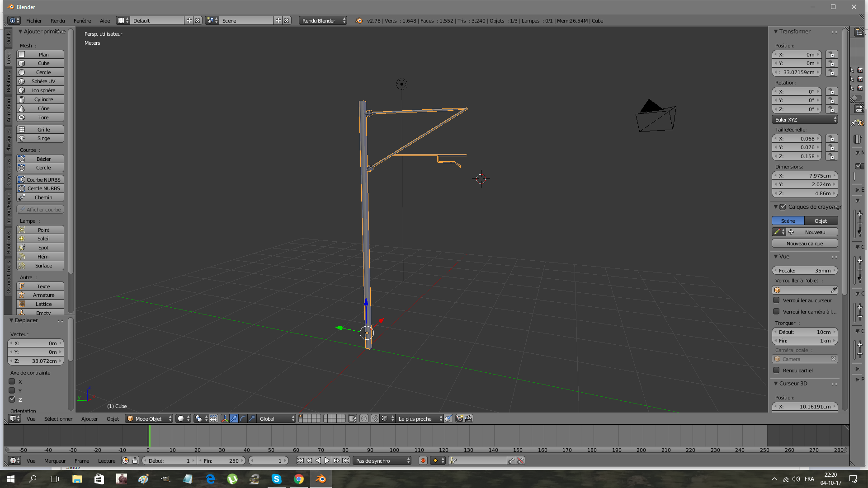Click the OpenGL render image camera icon
This screenshot has height=488, width=868.
(459, 418)
